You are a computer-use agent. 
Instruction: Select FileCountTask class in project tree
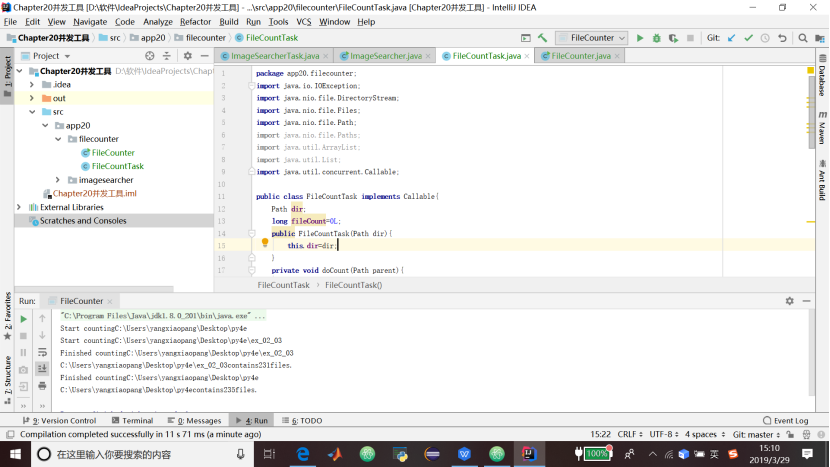pos(117,166)
